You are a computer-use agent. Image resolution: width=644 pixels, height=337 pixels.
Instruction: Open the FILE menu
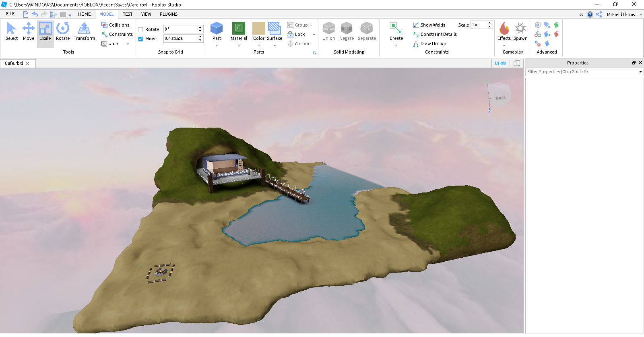pos(10,14)
